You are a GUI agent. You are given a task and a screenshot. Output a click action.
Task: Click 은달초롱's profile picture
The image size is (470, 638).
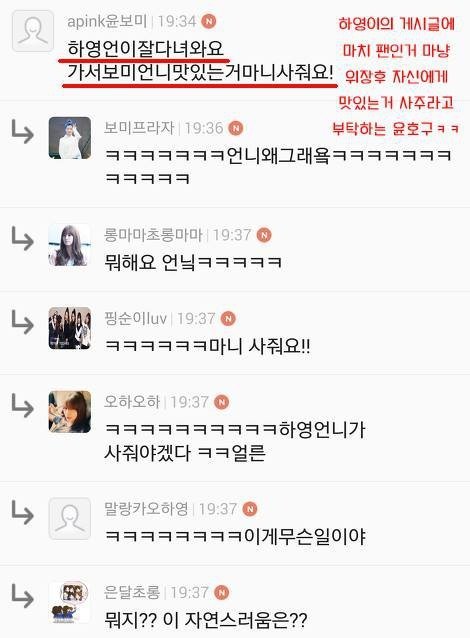70,602
